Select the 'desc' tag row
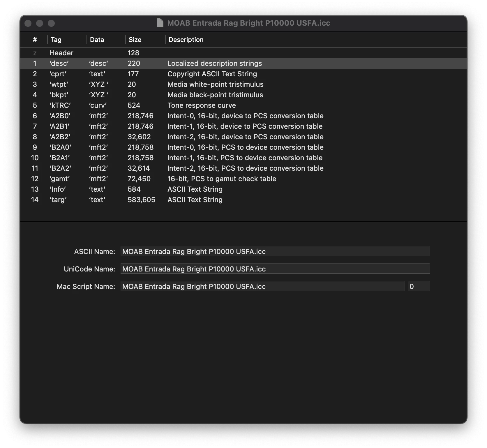This screenshot has height=448, width=487. (x=243, y=64)
